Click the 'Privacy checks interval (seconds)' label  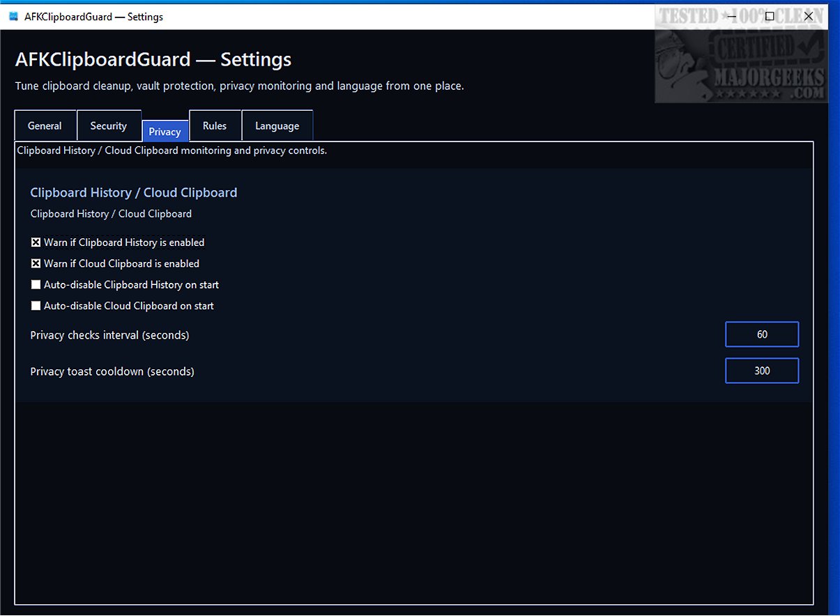(109, 335)
